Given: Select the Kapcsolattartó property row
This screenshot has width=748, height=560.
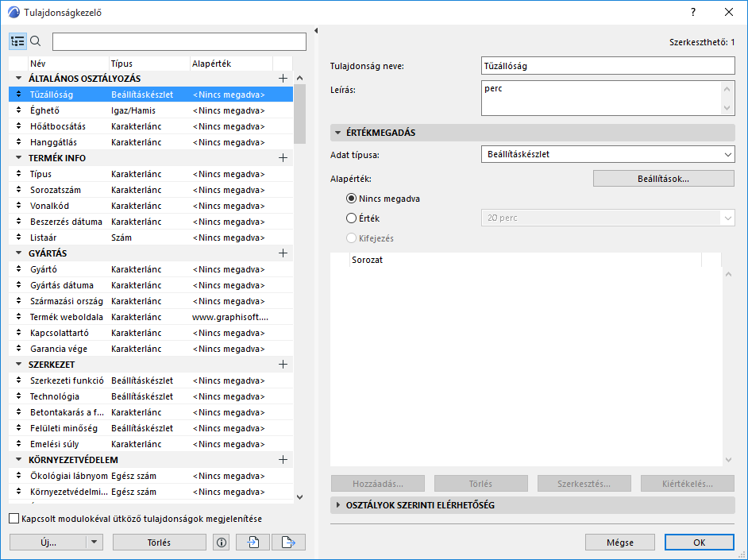Looking at the screenshot, I should (x=151, y=333).
